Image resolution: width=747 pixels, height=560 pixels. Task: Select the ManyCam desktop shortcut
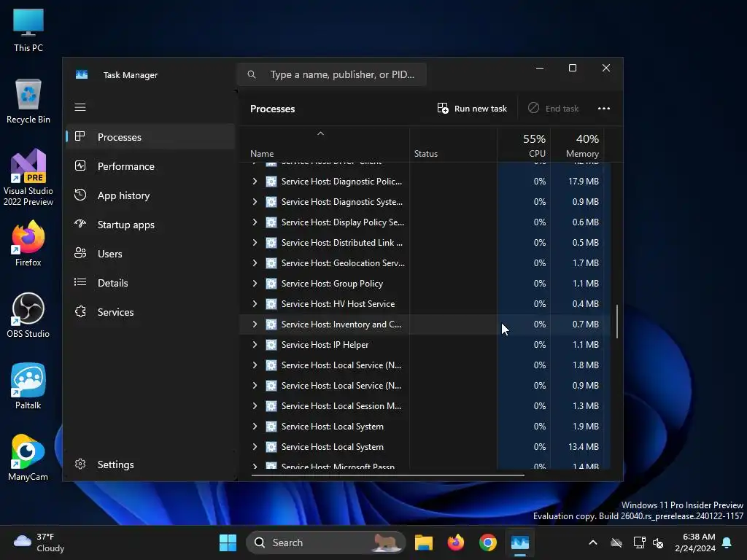click(x=28, y=458)
